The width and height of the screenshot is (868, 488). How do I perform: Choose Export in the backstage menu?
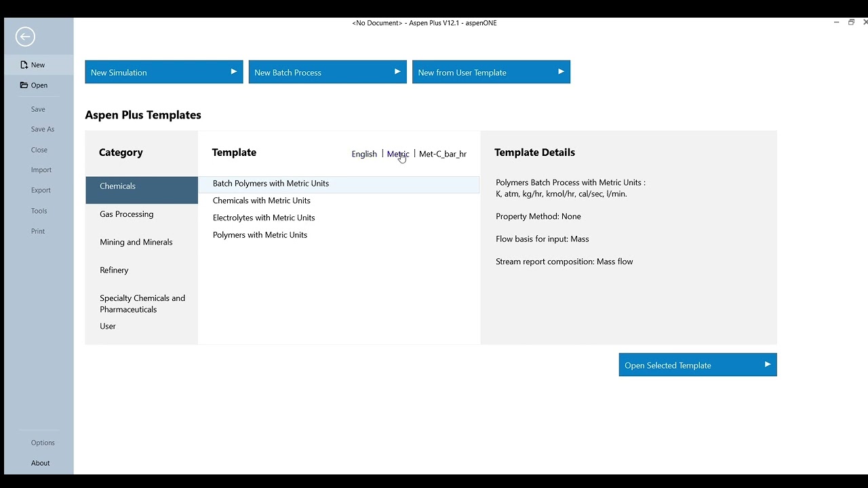(41, 190)
